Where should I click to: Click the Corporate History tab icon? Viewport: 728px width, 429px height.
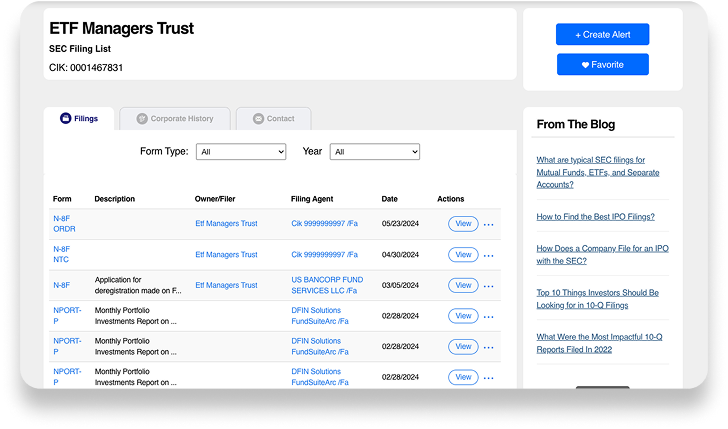click(142, 118)
